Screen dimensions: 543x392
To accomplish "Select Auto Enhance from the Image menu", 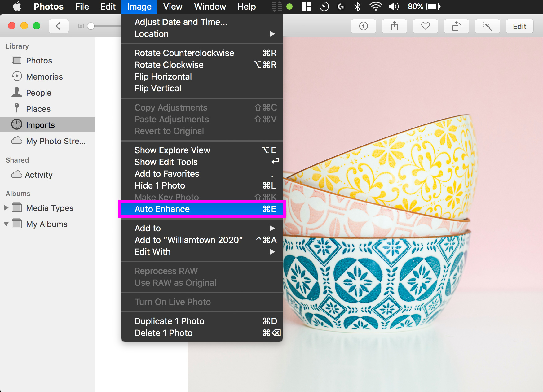I will 162,209.
